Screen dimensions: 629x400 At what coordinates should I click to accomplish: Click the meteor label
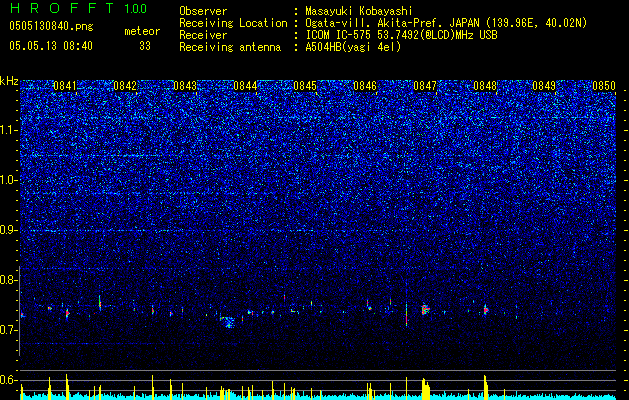[142, 31]
